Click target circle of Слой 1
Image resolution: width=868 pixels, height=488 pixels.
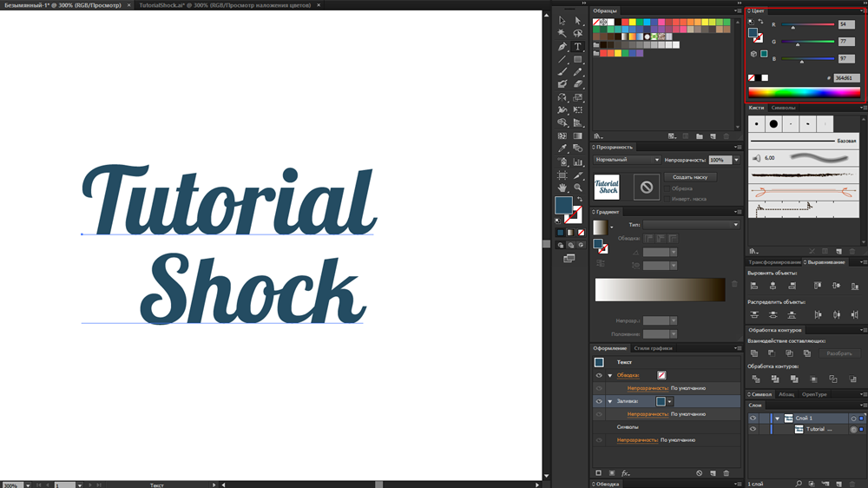point(853,419)
